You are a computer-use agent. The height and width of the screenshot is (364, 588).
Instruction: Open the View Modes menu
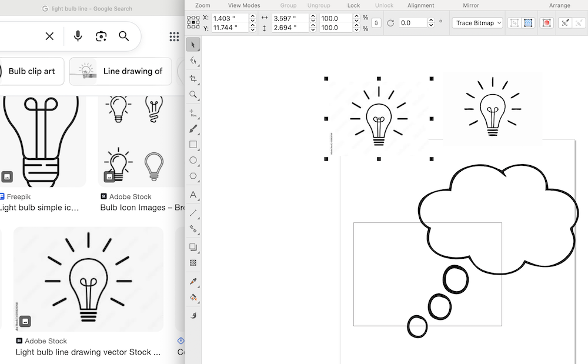click(243, 5)
